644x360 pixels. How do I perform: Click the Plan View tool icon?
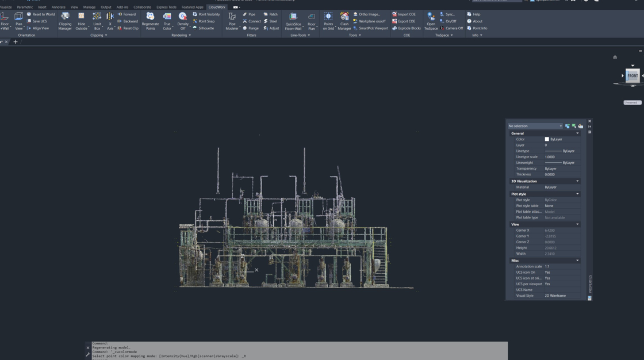click(19, 17)
